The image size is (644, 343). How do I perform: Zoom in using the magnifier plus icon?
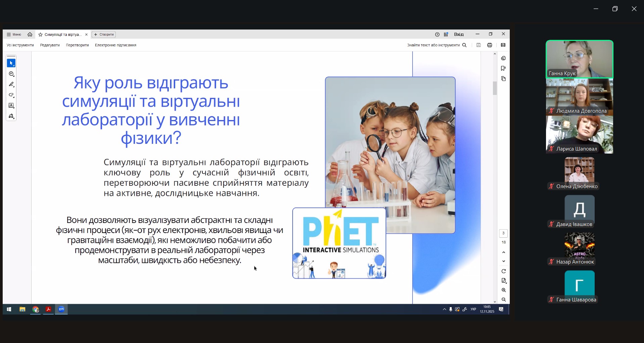point(503,290)
